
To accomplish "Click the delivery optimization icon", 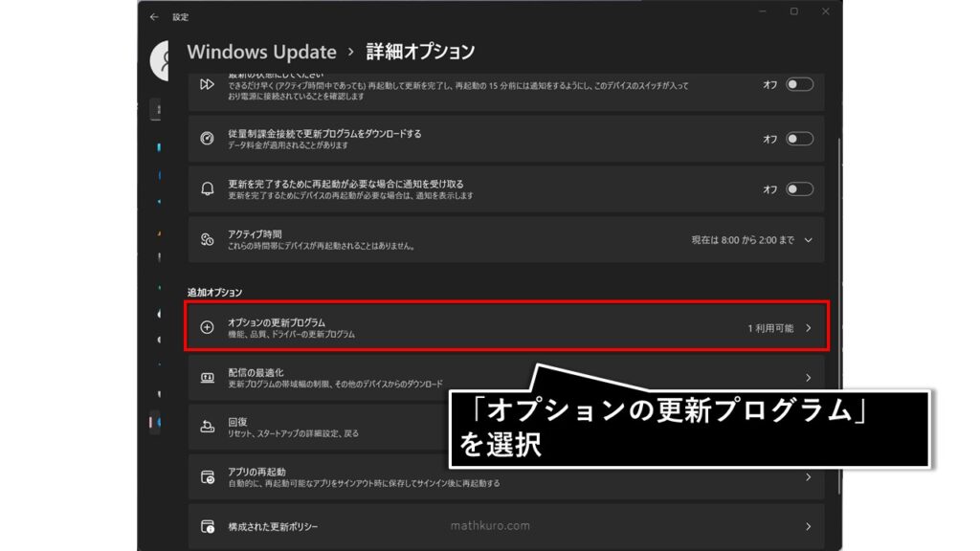I will point(207,377).
